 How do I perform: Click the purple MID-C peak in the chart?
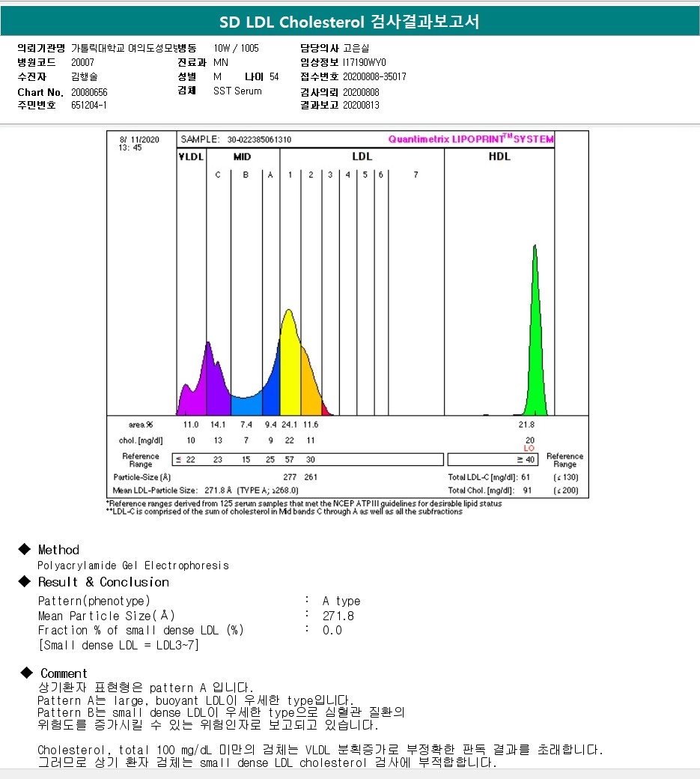click(216, 383)
